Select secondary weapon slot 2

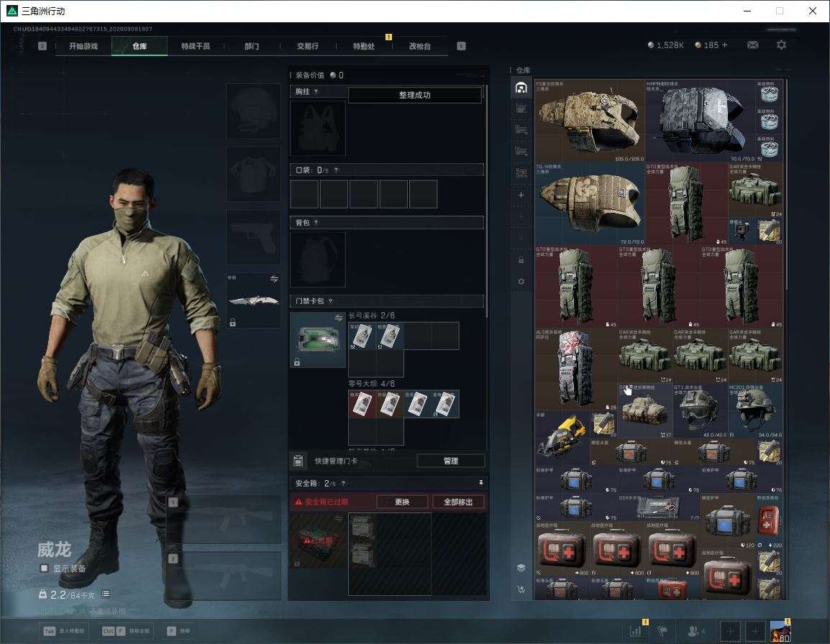tap(224, 576)
